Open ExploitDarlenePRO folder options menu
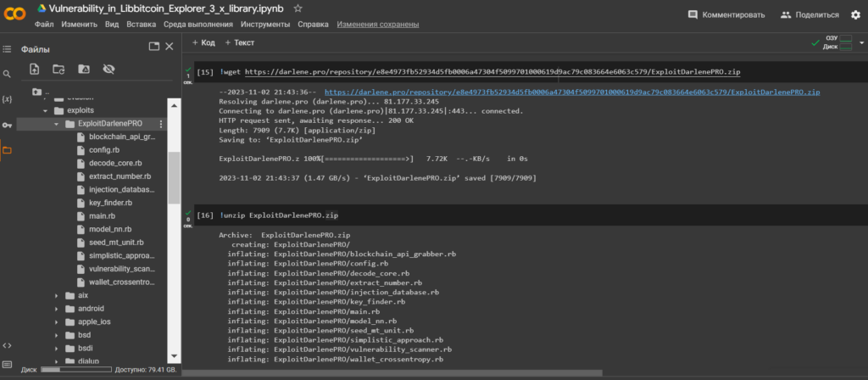The height and width of the screenshot is (380, 868). [161, 124]
